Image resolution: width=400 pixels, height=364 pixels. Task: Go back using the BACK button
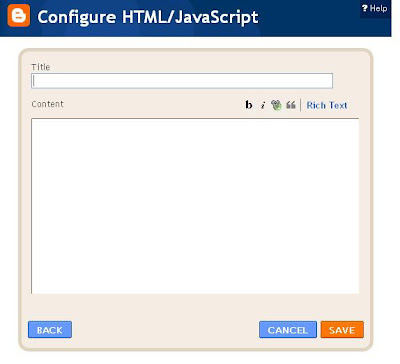click(50, 330)
